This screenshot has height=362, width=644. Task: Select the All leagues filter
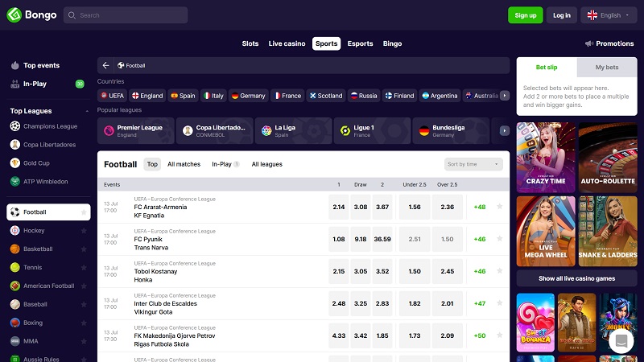click(x=267, y=164)
